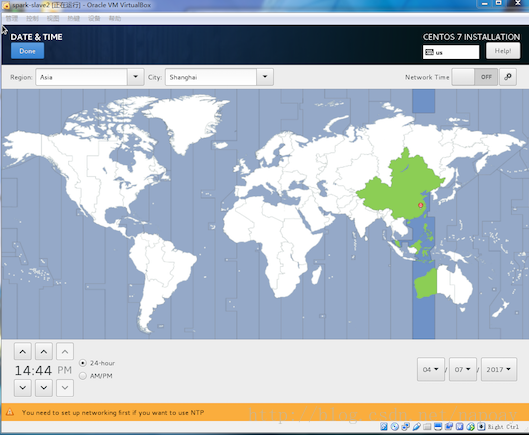Image resolution: width=529 pixels, height=435 pixels.
Task: Decrease the minutes with the down arrow
Action: pos(44,388)
